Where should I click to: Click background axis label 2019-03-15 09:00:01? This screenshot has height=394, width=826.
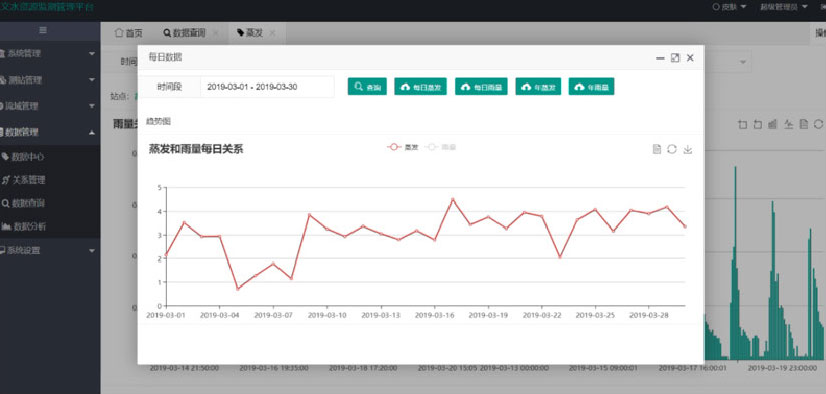[603, 368]
